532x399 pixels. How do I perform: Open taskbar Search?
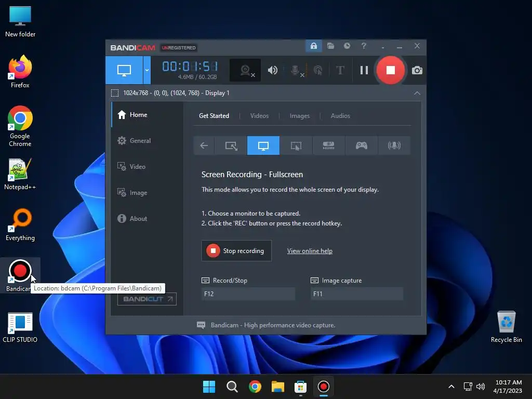[x=232, y=387]
